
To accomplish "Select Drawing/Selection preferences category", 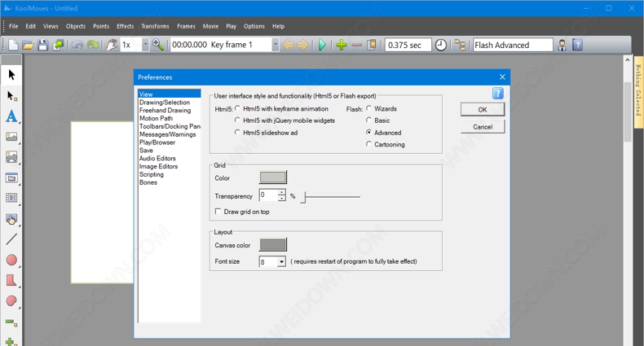I will click(165, 102).
